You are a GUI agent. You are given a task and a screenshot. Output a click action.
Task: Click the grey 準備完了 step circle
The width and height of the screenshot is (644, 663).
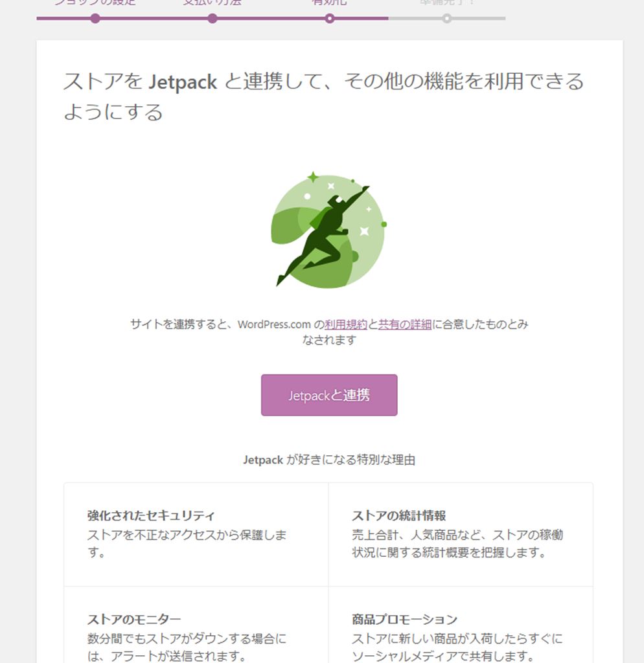(446, 19)
